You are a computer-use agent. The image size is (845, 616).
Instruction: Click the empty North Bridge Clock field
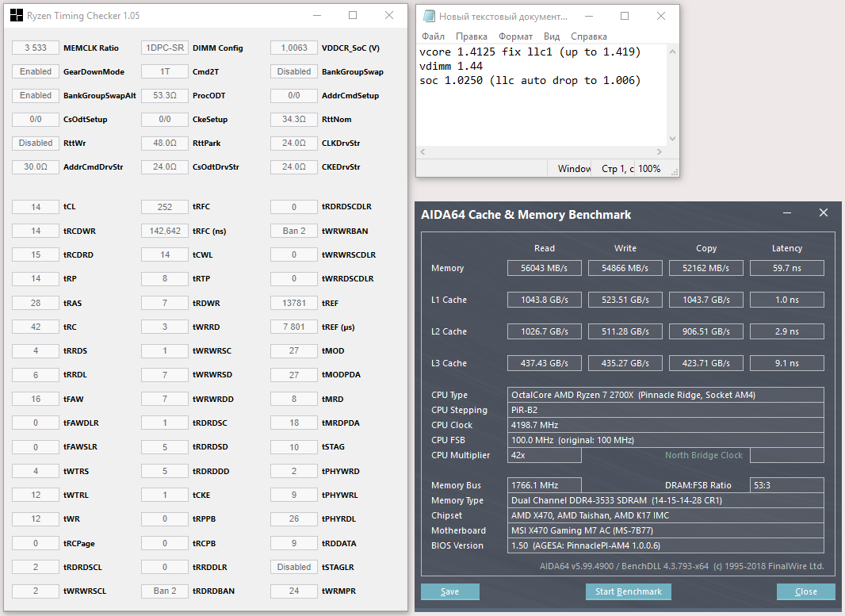[787, 455]
